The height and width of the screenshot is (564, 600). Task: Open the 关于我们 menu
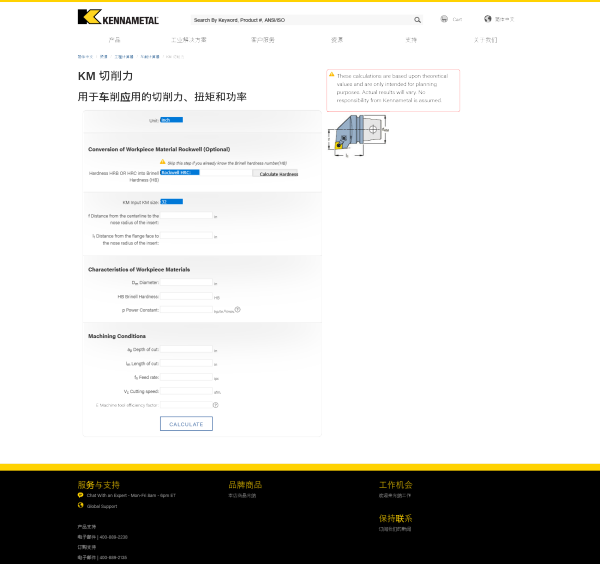point(485,40)
